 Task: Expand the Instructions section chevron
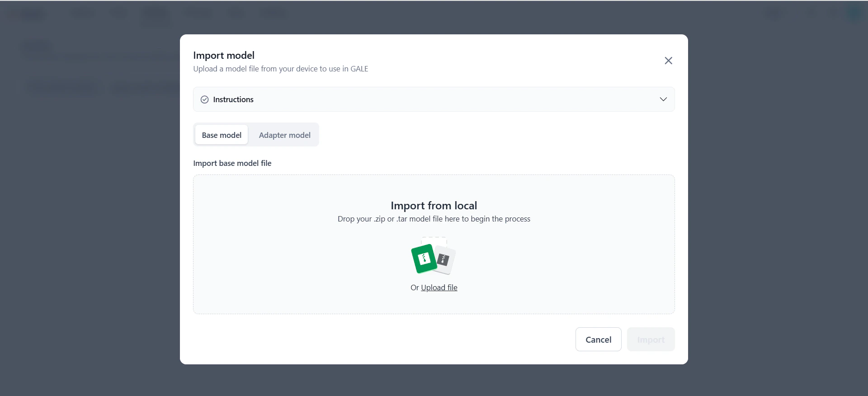click(x=663, y=99)
